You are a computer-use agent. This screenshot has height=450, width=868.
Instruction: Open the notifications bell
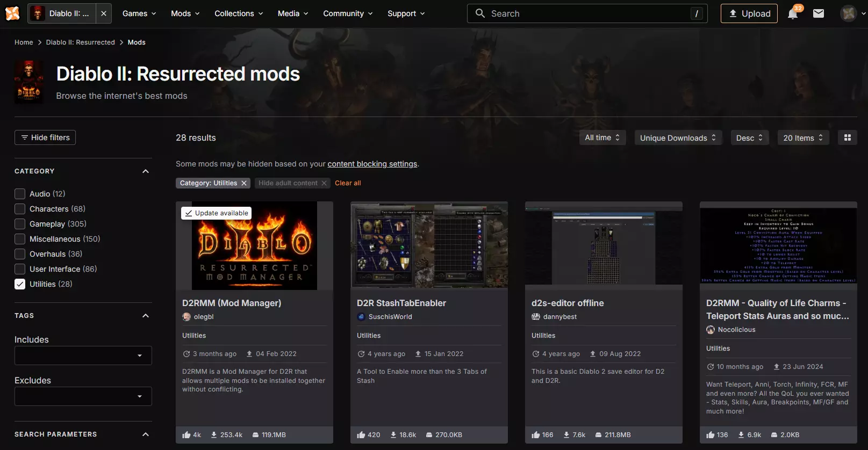[793, 13]
